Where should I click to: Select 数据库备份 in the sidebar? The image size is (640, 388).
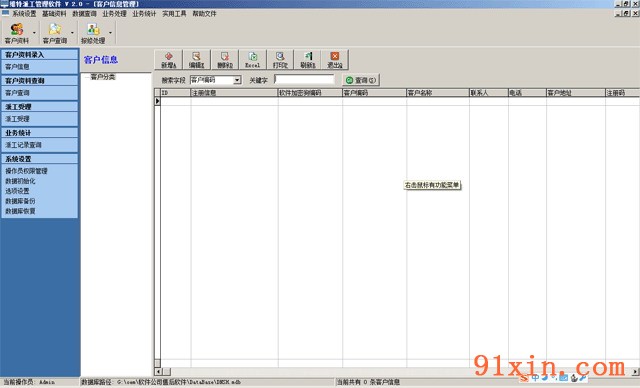[20, 201]
